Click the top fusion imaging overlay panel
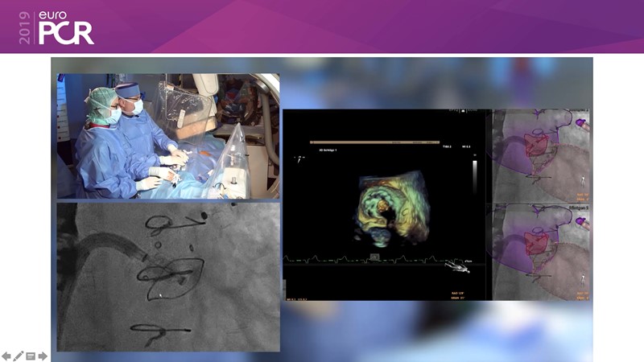Viewport: 644px width, 362px height. coord(541,155)
